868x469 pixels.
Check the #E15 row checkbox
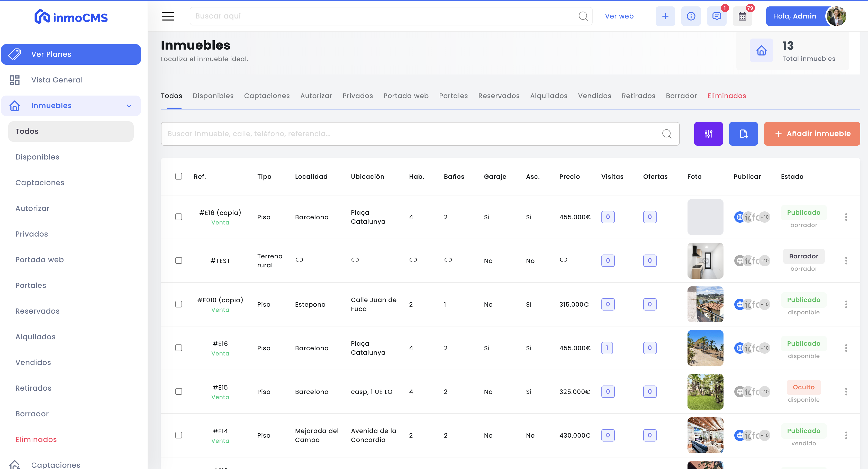click(179, 392)
